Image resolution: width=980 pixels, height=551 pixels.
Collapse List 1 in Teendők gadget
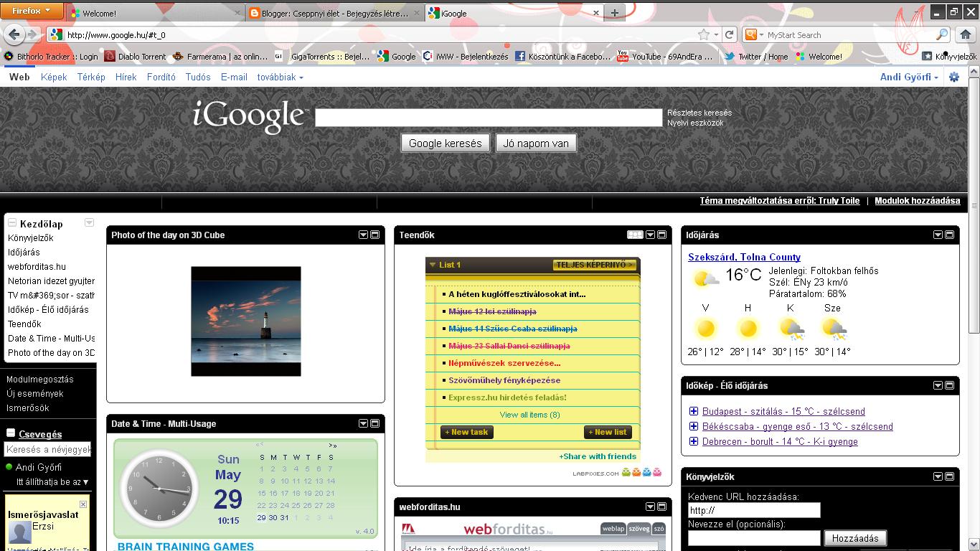tap(433, 265)
